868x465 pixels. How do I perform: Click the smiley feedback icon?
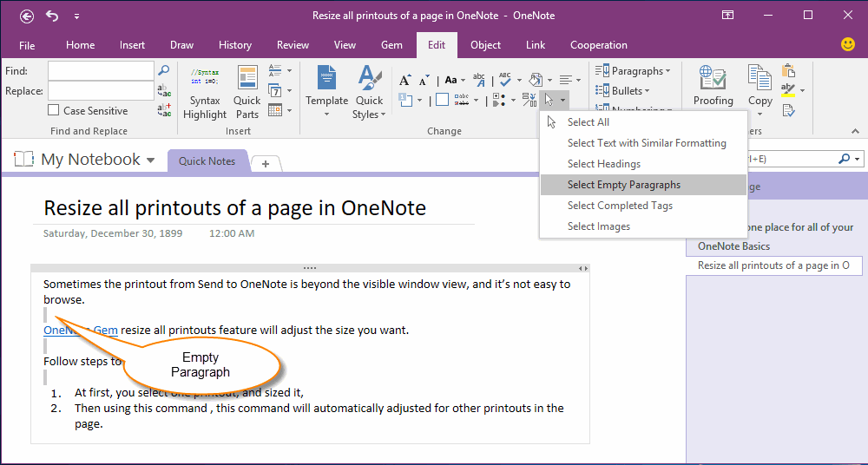click(848, 44)
